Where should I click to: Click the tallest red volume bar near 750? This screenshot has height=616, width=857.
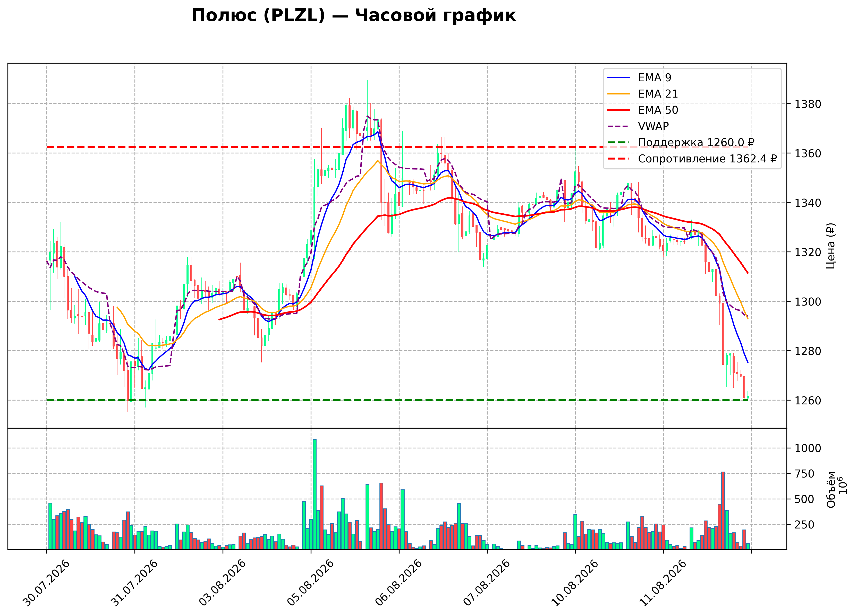click(723, 511)
